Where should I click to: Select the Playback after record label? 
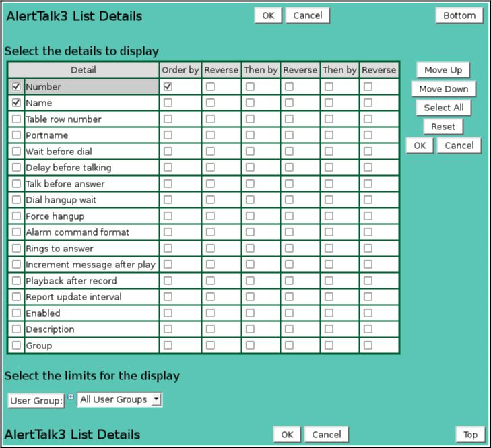(71, 281)
